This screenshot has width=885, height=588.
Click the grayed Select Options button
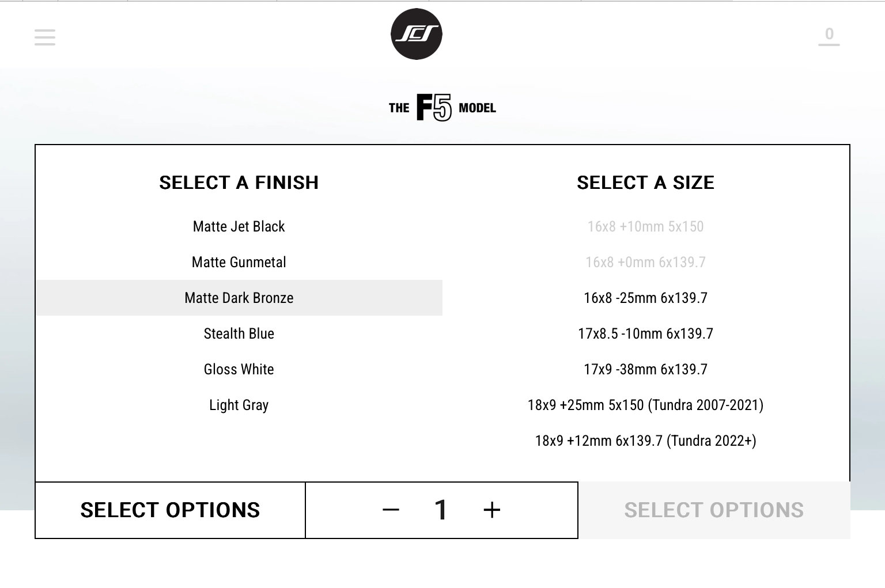(x=714, y=510)
